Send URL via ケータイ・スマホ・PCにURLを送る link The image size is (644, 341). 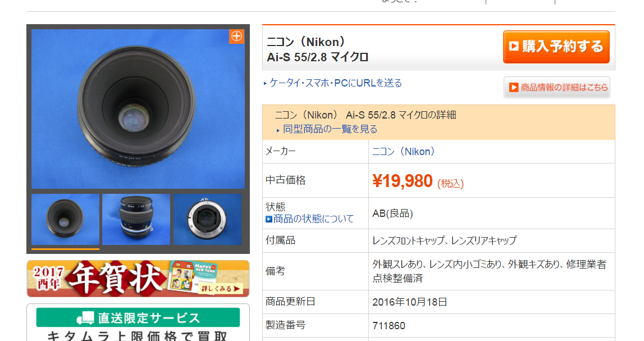tap(336, 83)
